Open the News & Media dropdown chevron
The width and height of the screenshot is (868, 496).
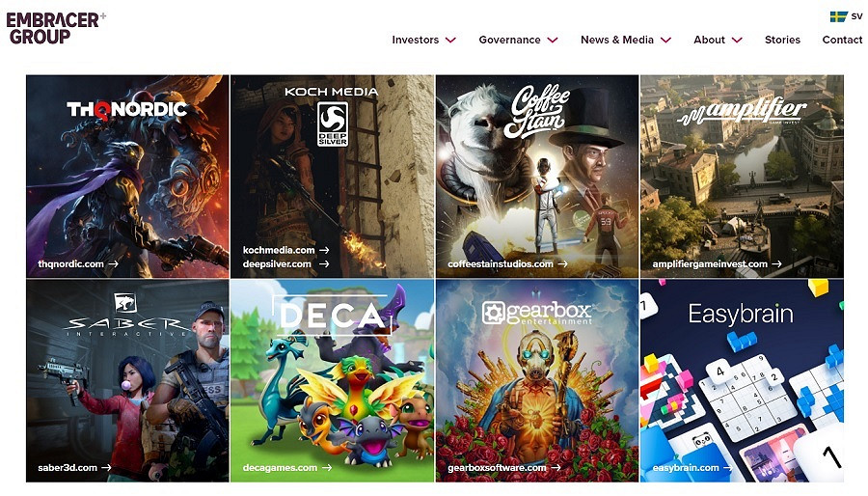coord(665,40)
